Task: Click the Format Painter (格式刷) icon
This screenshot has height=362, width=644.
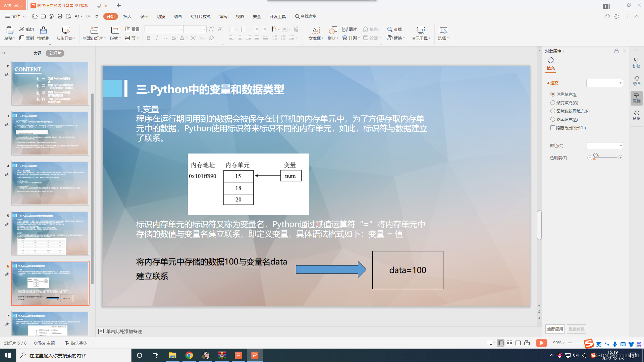Action: tap(43, 31)
